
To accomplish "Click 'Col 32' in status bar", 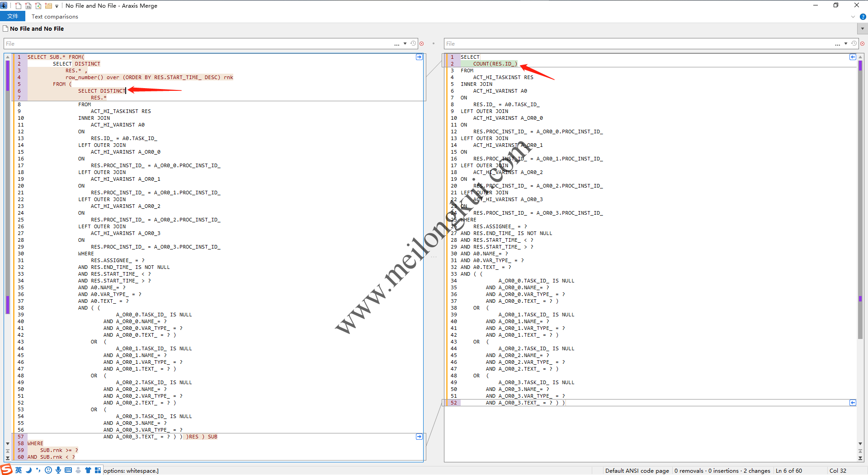I will click(x=838, y=470).
